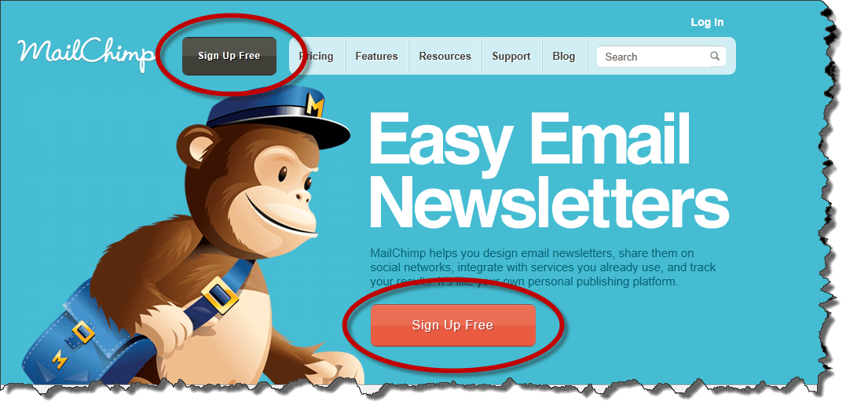The height and width of the screenshot is (412, 868).
Task: Open the Pricing menu item
Action: pos(317,56)
